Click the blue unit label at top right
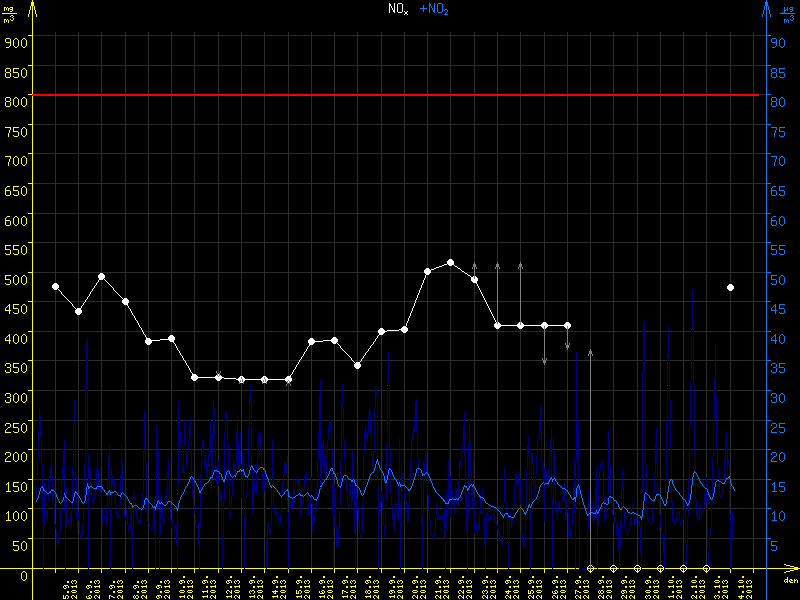 coord(788,14)
